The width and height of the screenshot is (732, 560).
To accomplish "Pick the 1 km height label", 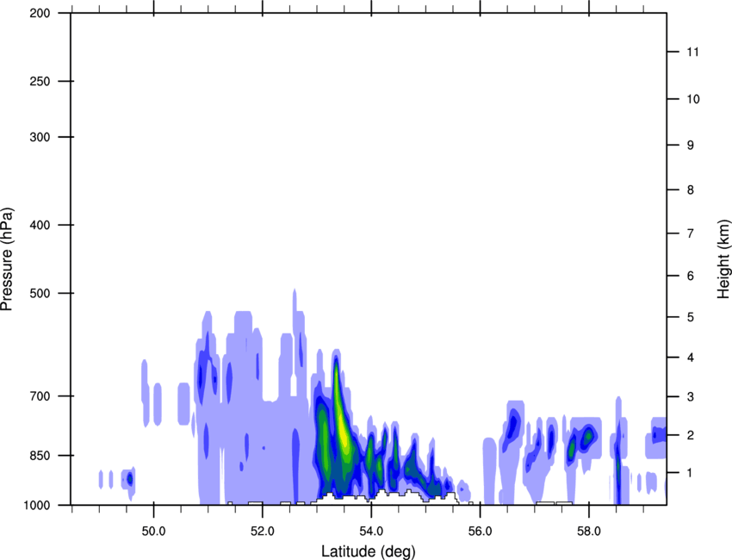I will [x=691, y=473].
